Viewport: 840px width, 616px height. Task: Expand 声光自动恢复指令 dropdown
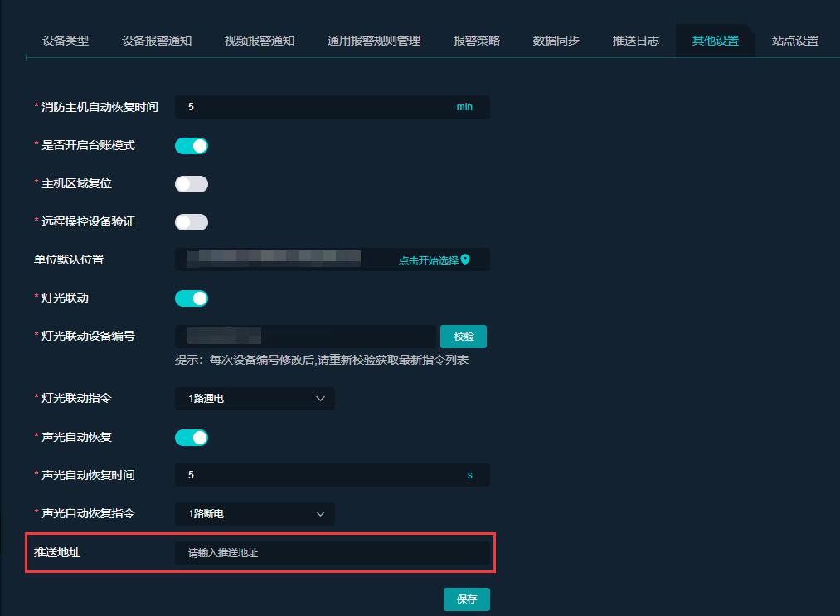tap(255, 514)
